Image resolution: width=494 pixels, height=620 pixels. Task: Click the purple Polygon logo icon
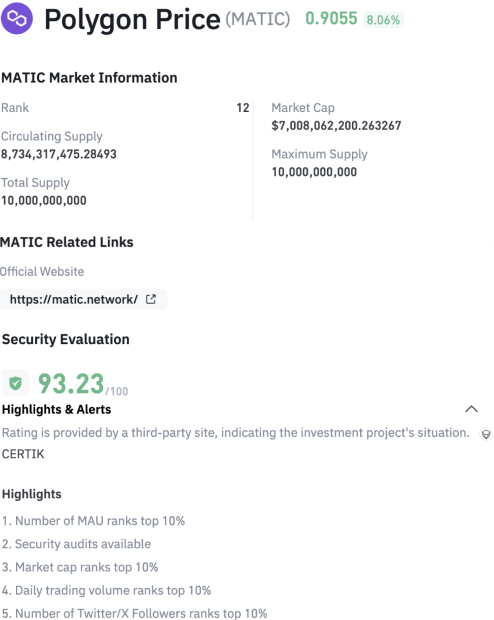[17, 18]
